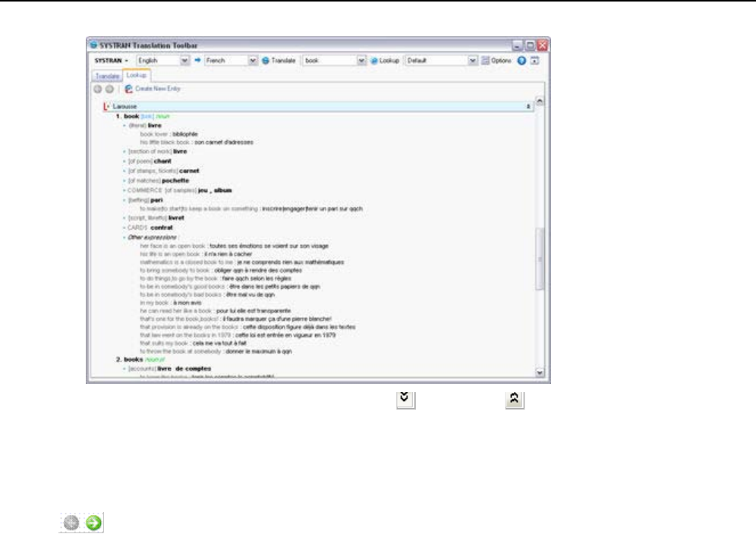The height and width of the screenshot is (534, 756).
Task: Click the '[script, libretto] livret' entry
Action: pos(156,218)
